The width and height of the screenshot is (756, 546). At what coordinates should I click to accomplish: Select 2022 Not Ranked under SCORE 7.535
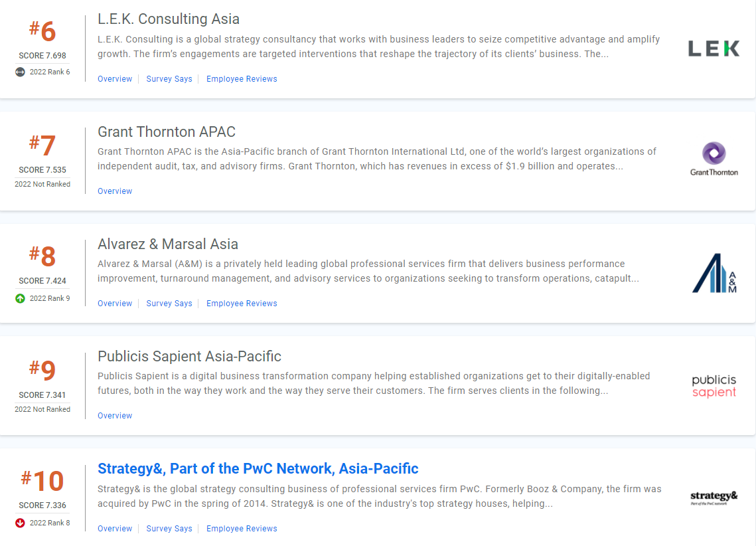(x=42, y=184)
